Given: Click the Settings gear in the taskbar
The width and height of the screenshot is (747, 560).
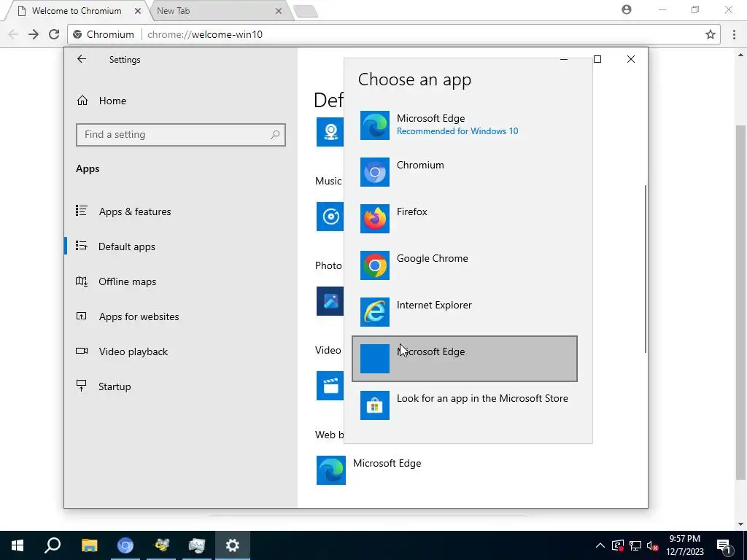Looking at the screenshot, I should point(233,545).
